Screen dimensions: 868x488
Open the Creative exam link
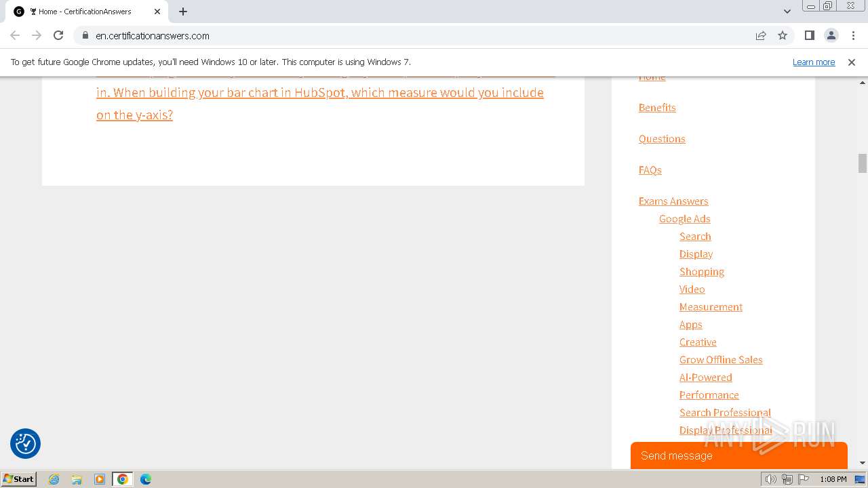[x=698, y=342]
